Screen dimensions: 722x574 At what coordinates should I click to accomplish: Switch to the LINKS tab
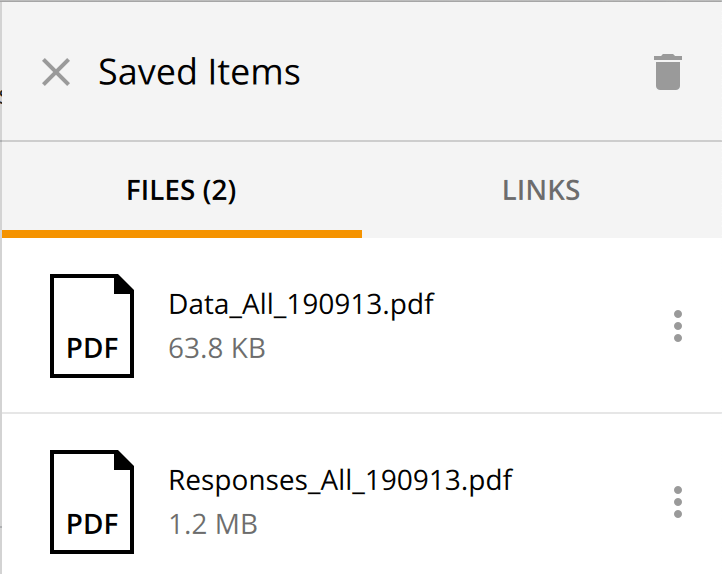point(541,190)
